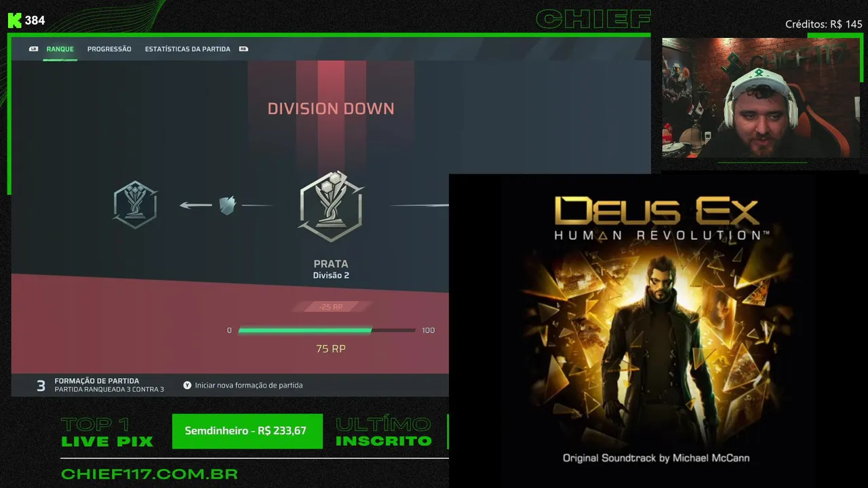Click the PRATA rank name
Viewport: 868px width, 488px height.
331,264
